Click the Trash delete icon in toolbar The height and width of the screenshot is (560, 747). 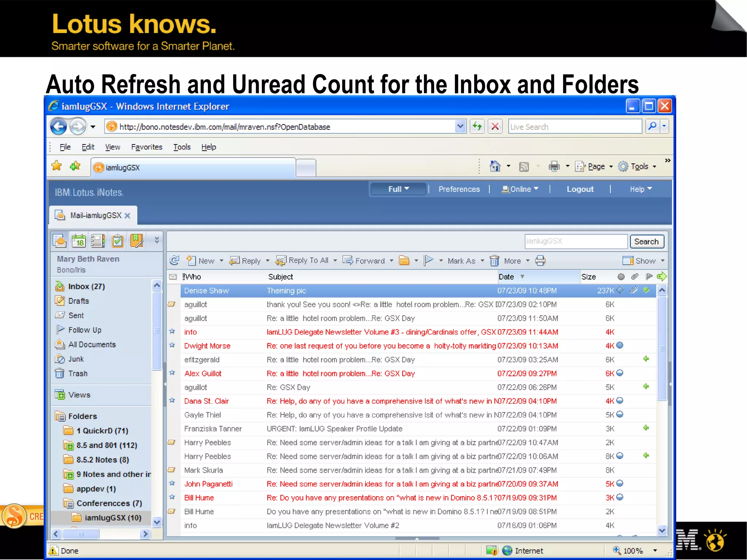pyautogui.click(x=494, y=260)
